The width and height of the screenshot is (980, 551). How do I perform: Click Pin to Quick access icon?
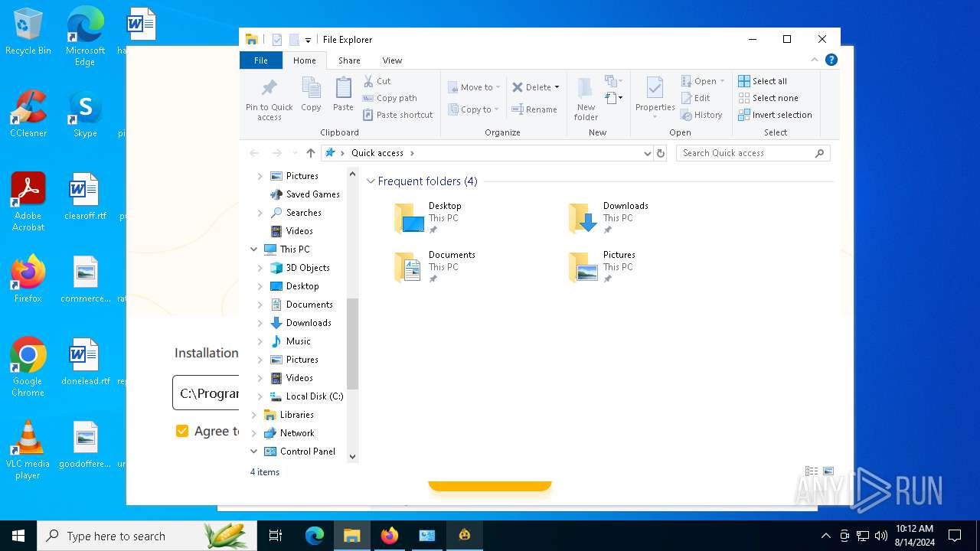pyautogui.click(x=269, y=99)
